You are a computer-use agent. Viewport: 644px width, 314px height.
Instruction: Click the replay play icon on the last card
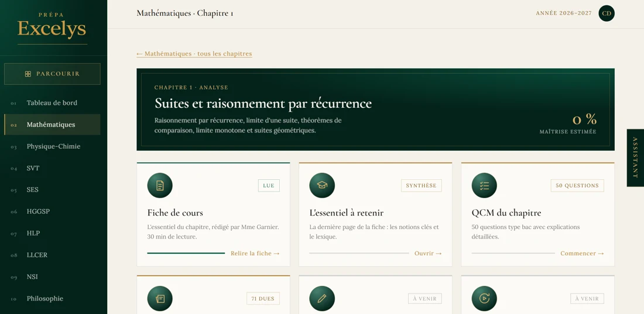[484, 298]
